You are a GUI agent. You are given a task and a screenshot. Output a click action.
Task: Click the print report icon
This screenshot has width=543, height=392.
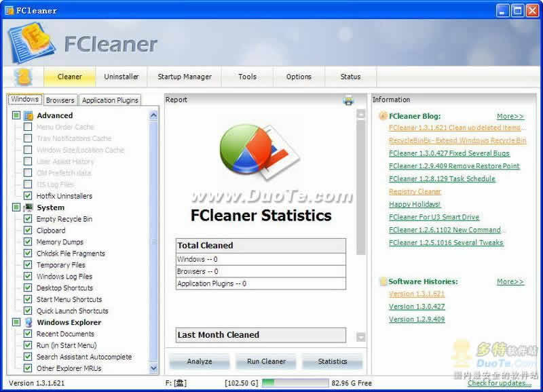tap(348, 100)
